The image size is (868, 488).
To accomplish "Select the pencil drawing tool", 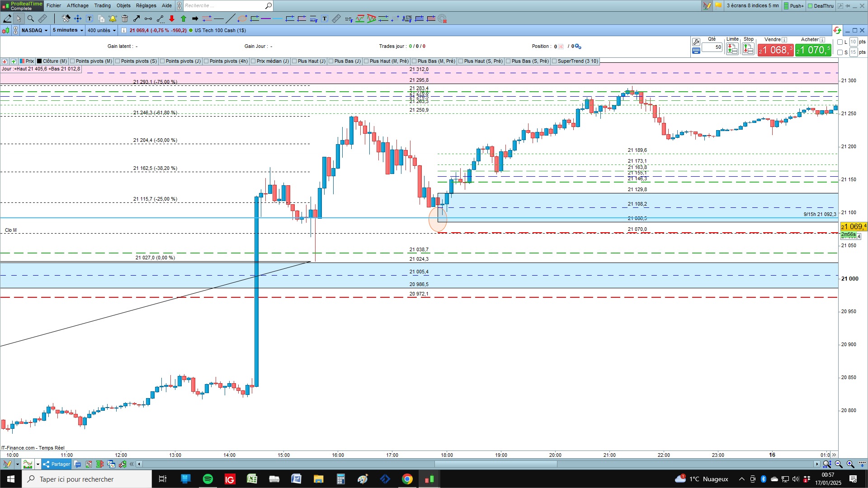I will point(7,19).
